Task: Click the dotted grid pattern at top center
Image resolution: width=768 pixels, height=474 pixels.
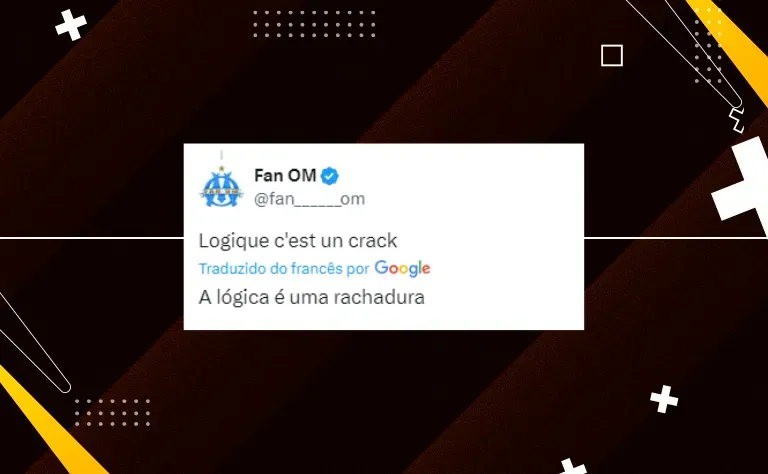Action: click(x=314, y=24)
